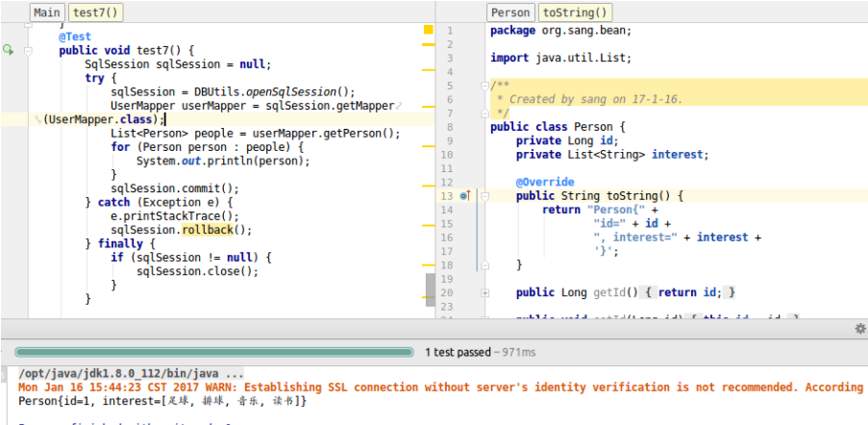Click line number 23 in the right gutter

click(447, 306)
